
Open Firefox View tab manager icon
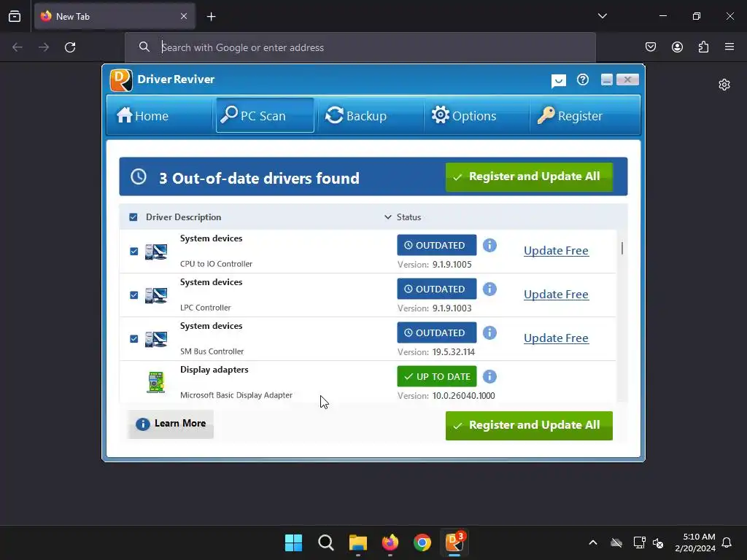(15, 16)
